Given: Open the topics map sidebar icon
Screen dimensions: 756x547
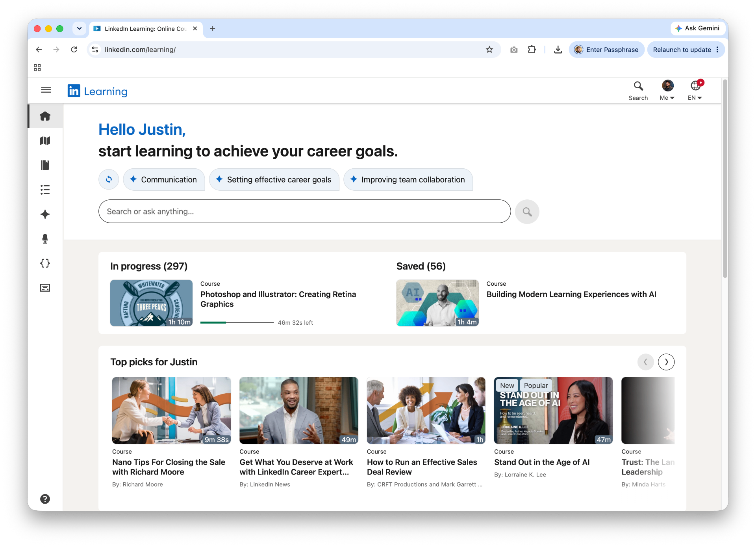Looking at the screenshot, I should [45, 141].
